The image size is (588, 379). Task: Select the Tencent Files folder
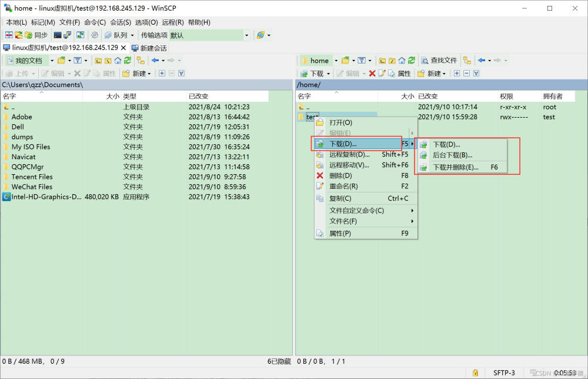(32, 177)
